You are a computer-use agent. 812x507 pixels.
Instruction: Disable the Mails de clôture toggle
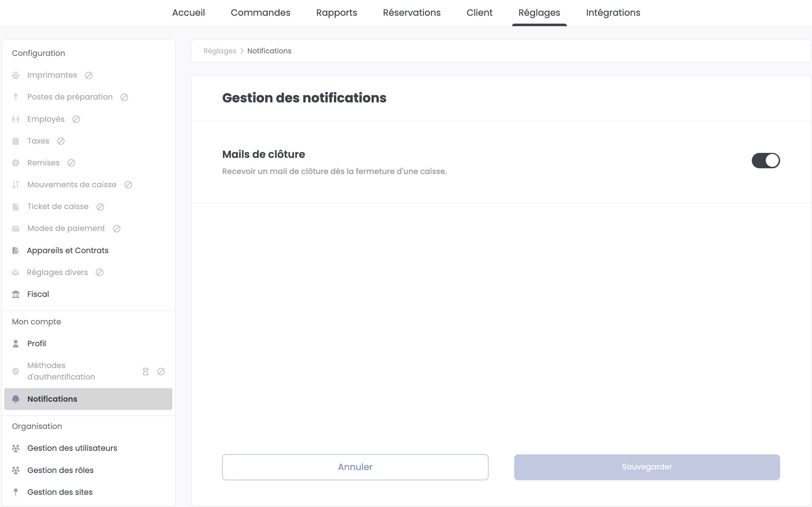pyautogui.click(x=765, y=160)
